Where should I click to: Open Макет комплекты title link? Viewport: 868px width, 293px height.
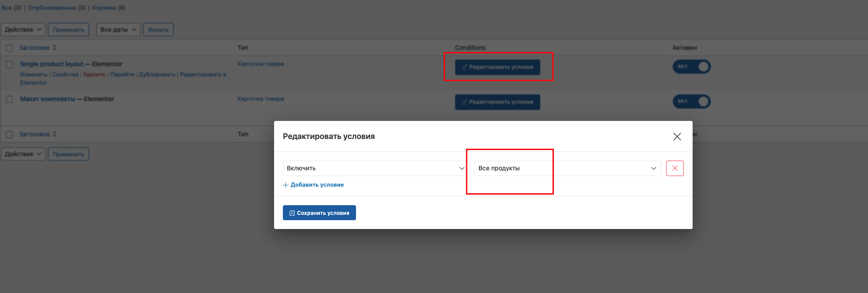(48, 99)
